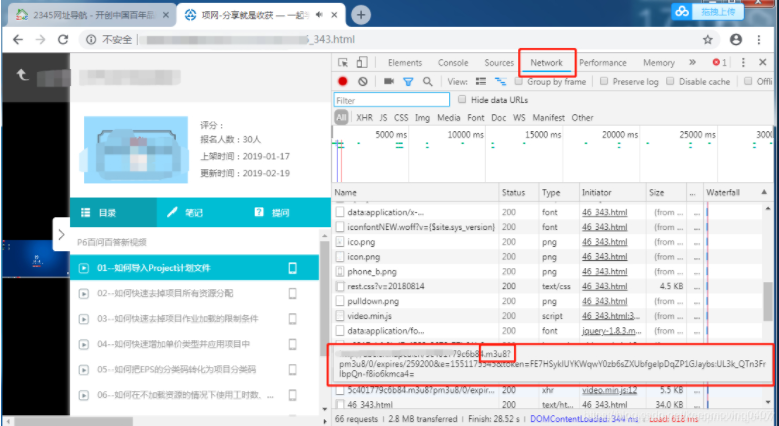Enable the Preserve log checkbox
779x426 pixels.
(606, 82)
